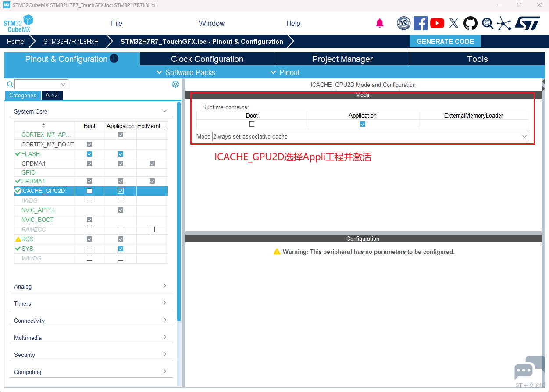Open the X social icon link

pos(454,23)
